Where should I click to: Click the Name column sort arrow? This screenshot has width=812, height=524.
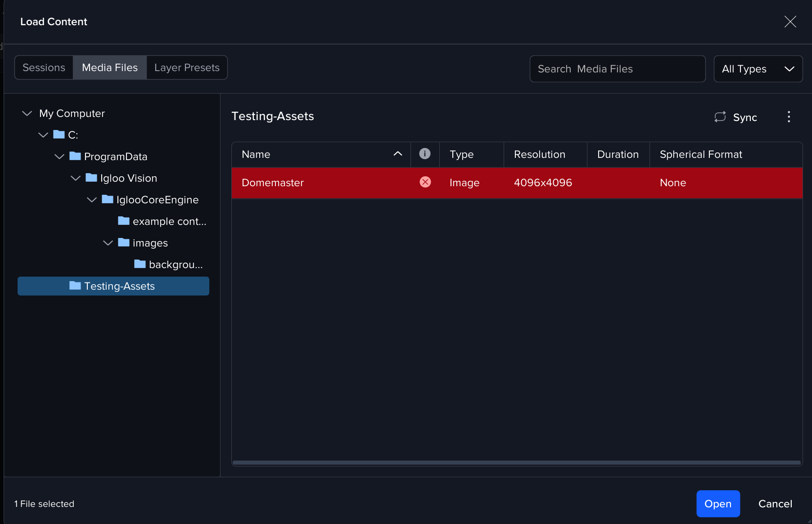click(x=397, y=154)
